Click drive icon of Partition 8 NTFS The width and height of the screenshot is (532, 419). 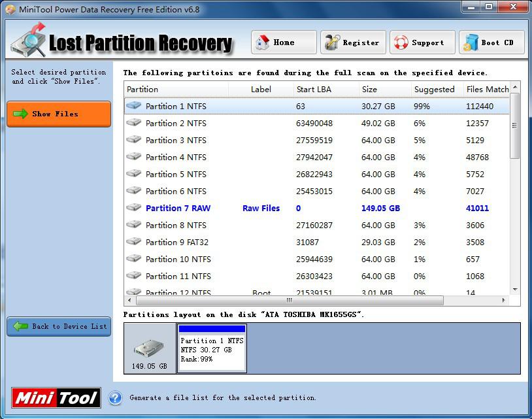pos(134,224)
